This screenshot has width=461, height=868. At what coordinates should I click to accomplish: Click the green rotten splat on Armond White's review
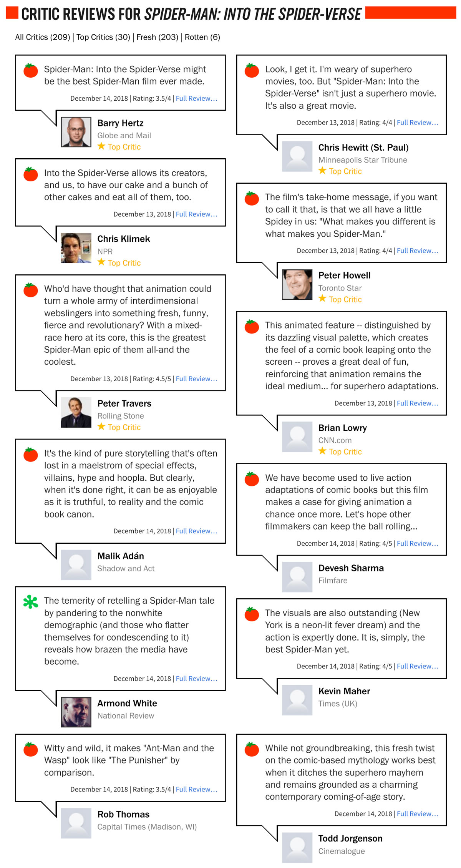(x=31, y=602)
